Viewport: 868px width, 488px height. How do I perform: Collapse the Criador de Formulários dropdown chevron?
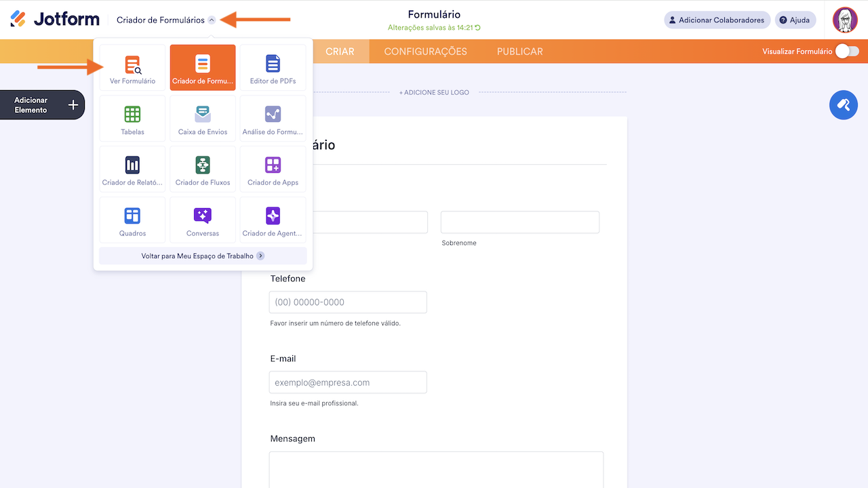pyautogui.click(x=212, y=20)
